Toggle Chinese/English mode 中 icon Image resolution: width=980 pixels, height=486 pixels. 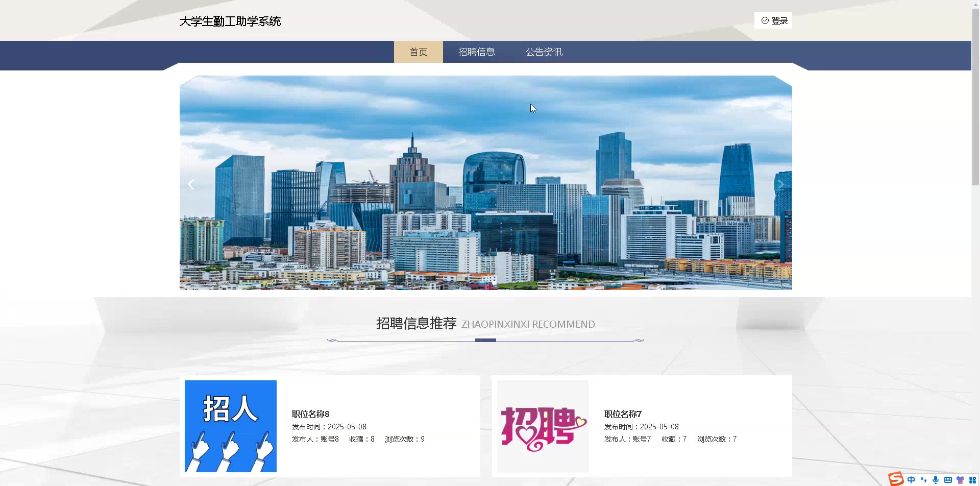(x=911, y=480)
